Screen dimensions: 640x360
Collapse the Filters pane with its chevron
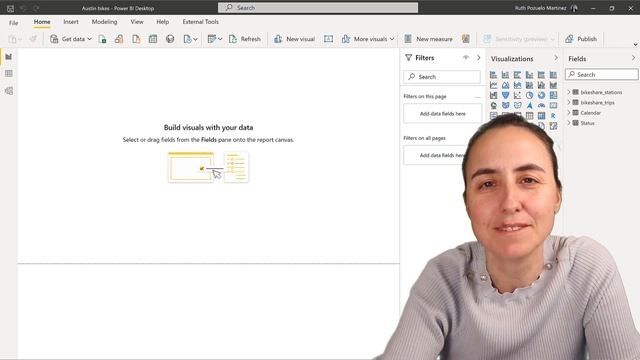479,58
